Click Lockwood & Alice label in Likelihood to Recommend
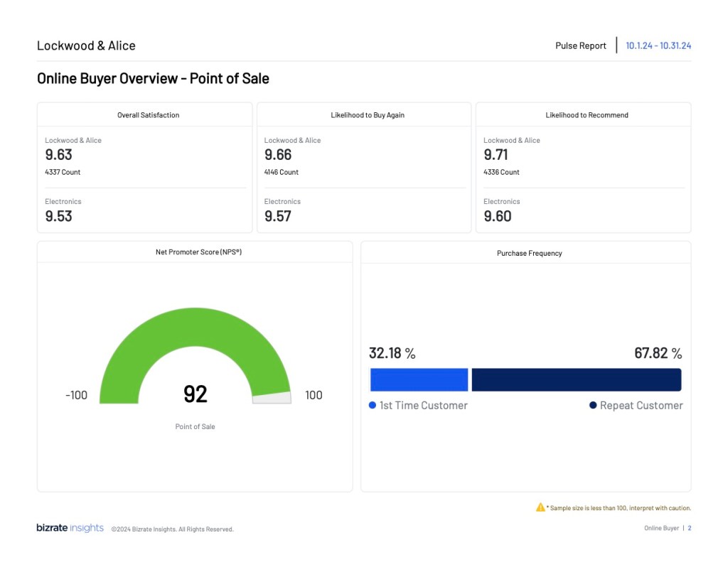Screen dimensions: 728x562 tap(512, 140)
